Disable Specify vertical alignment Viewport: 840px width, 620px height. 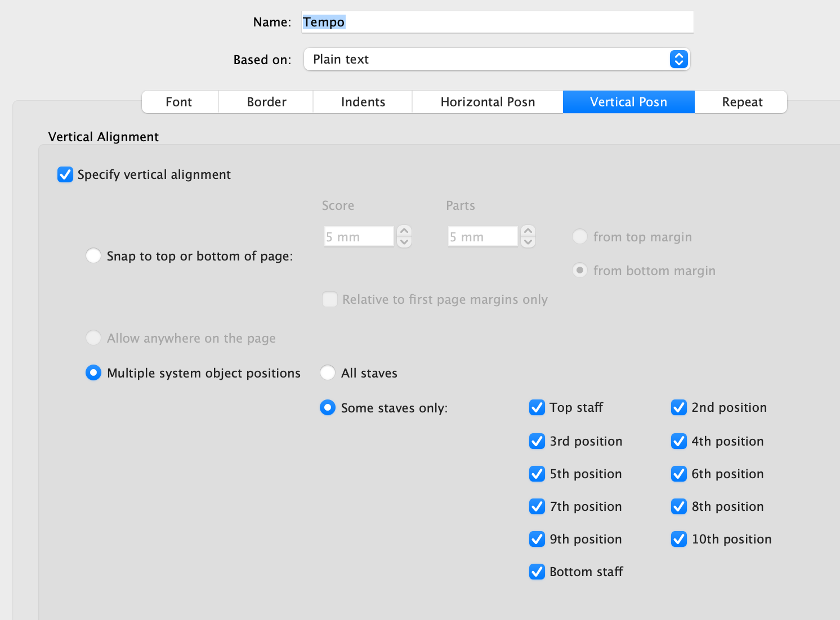pyautogui.click(x=65, y=174)
